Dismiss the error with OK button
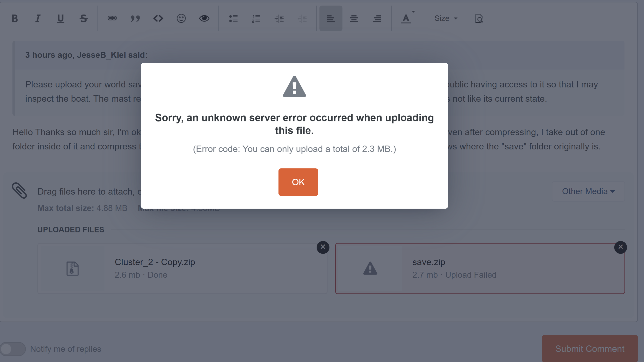 pos(298,182)
